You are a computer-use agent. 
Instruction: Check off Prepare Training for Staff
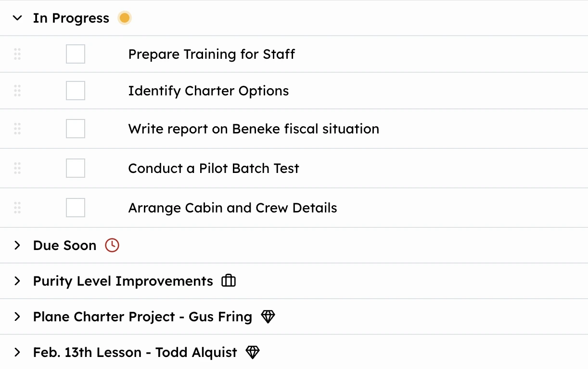point(76,54)
